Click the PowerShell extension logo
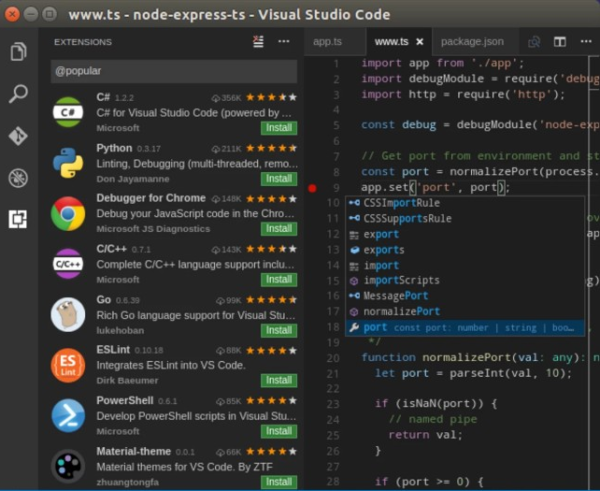The height and width of the screenshot is (491, 600). pyautogui.click(x=68, y=416)
